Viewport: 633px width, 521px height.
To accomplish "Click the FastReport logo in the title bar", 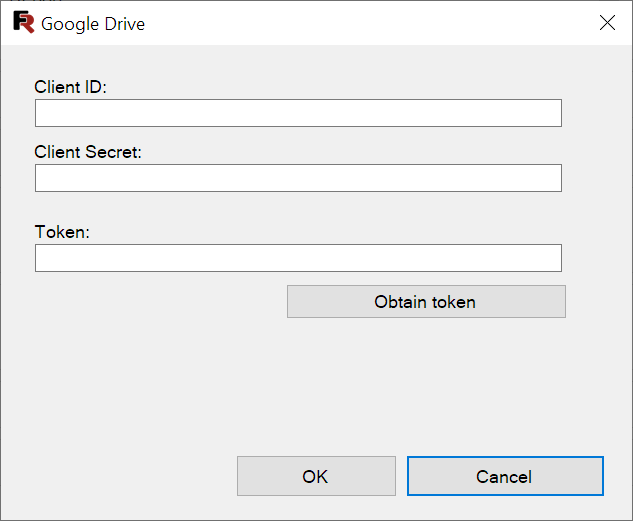I will [x=23, y=22].
